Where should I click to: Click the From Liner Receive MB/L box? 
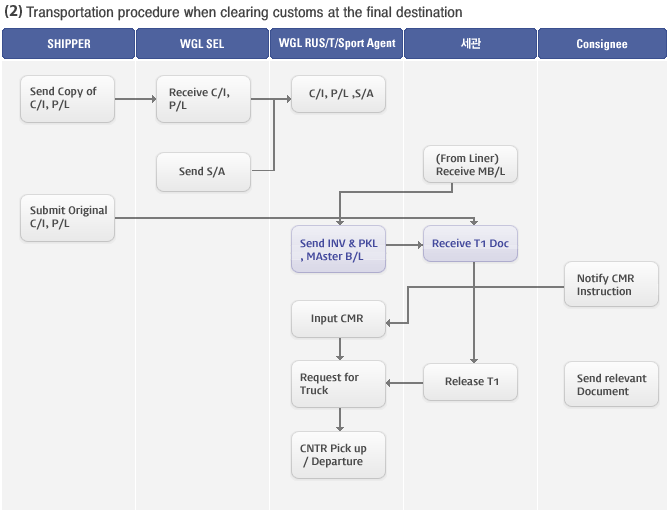click(470, 164)
